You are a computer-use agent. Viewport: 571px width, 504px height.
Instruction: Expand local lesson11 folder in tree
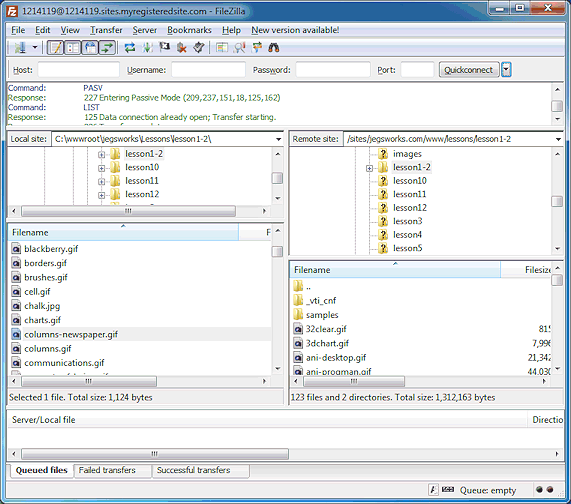[101, 182]
